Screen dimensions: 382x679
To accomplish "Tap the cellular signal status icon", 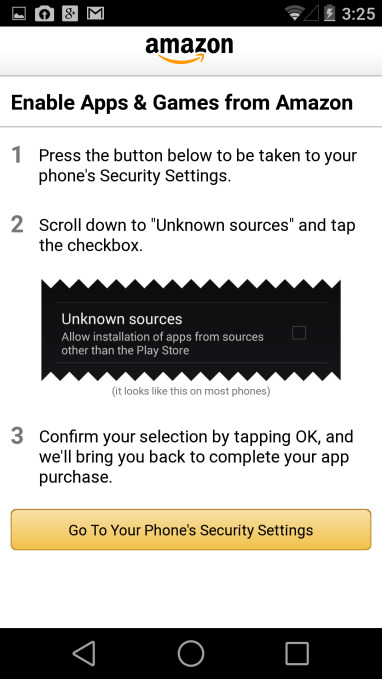I will 311,13.
